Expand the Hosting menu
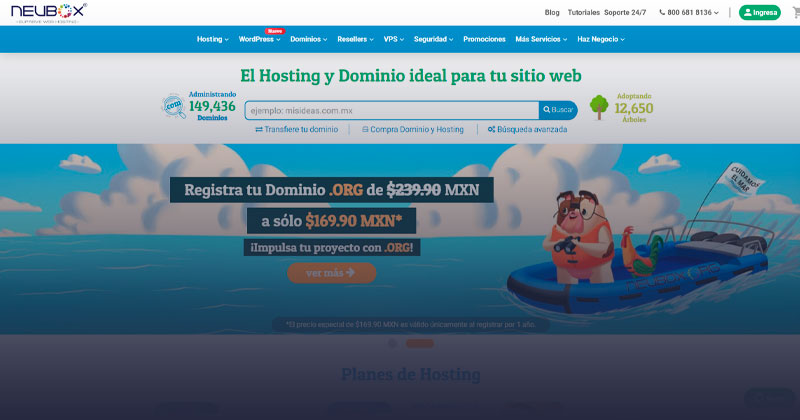The image size is (800, 420). [212, 39]
